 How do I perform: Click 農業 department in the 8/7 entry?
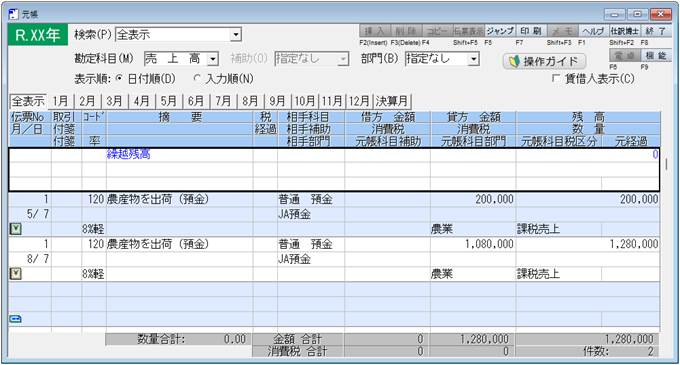point(441,274)
